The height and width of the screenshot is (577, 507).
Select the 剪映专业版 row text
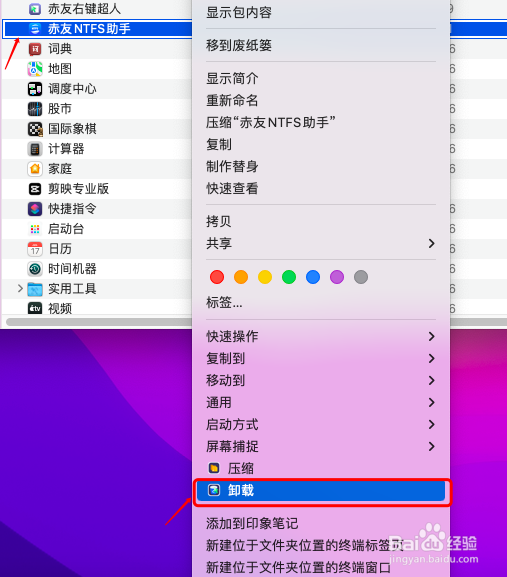coord(78,189)
